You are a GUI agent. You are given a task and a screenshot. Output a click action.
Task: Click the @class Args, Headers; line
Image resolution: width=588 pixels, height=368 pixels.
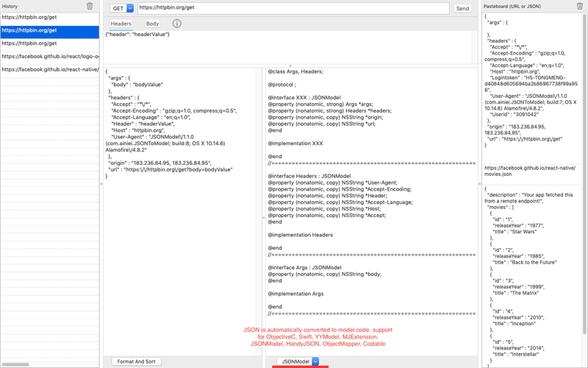(x=295, y=71)
